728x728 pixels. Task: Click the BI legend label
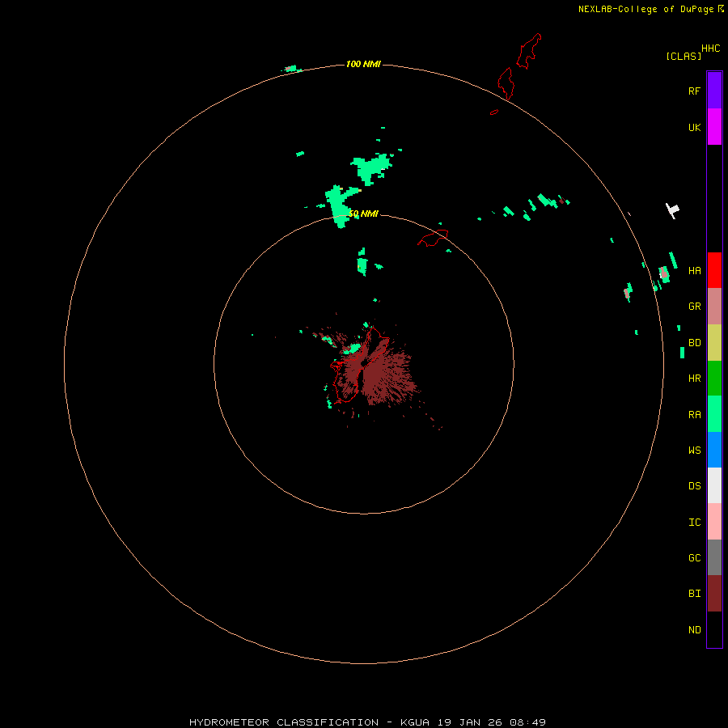click(x=694, y=594)
